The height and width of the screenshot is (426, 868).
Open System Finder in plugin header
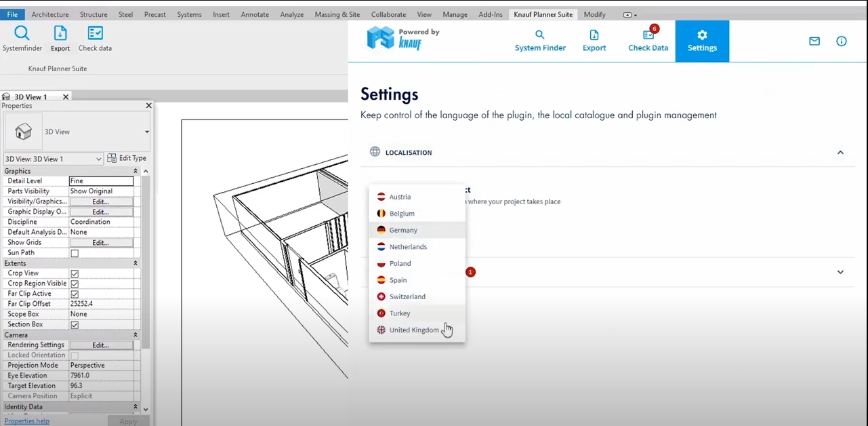coord(540,41)
